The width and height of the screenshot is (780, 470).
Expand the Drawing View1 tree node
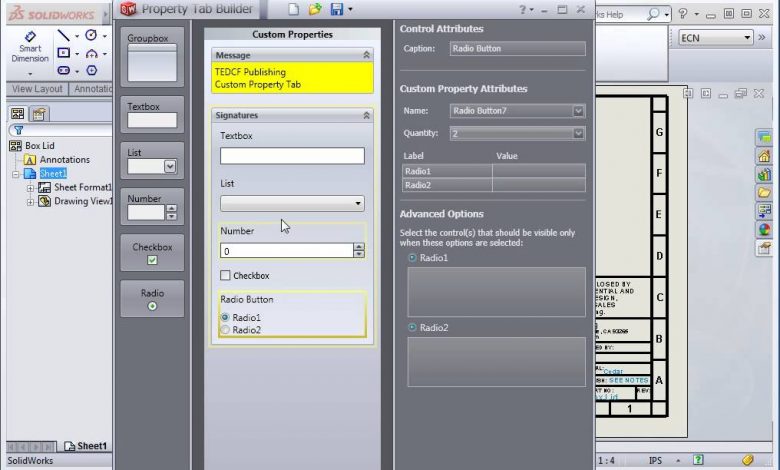[30, 202]
